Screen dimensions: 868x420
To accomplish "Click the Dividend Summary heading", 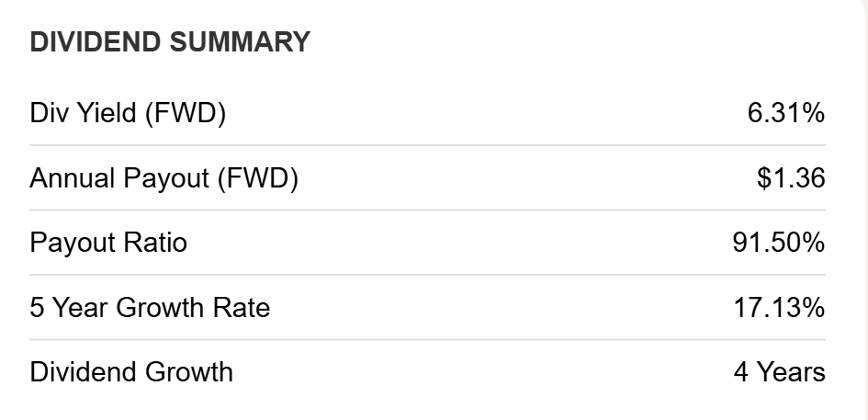I will (x=170, y=42).
